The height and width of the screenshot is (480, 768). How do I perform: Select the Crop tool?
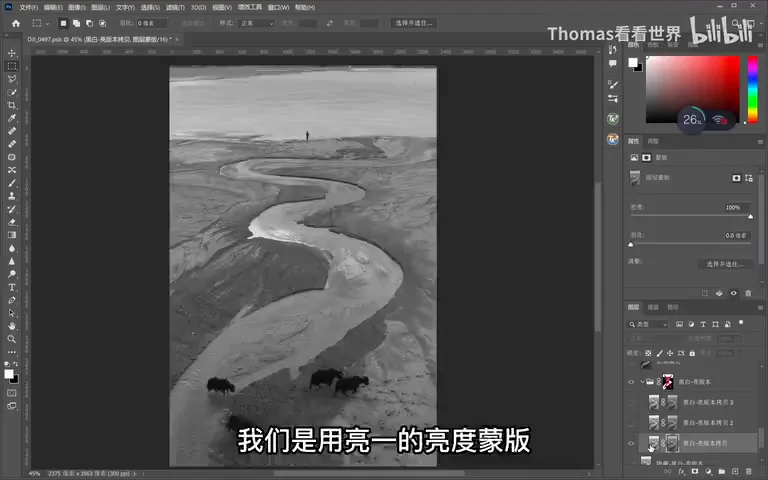[x=12, y=105]
